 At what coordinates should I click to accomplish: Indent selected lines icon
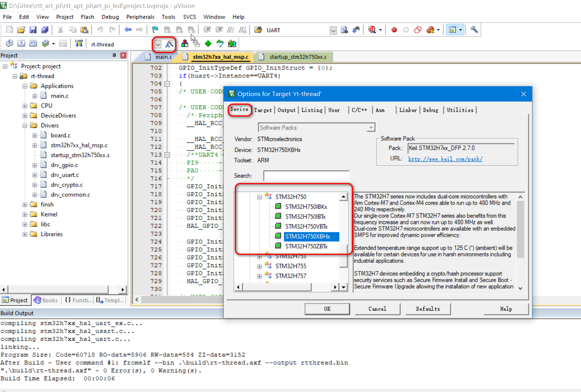(x=207, y=30)
